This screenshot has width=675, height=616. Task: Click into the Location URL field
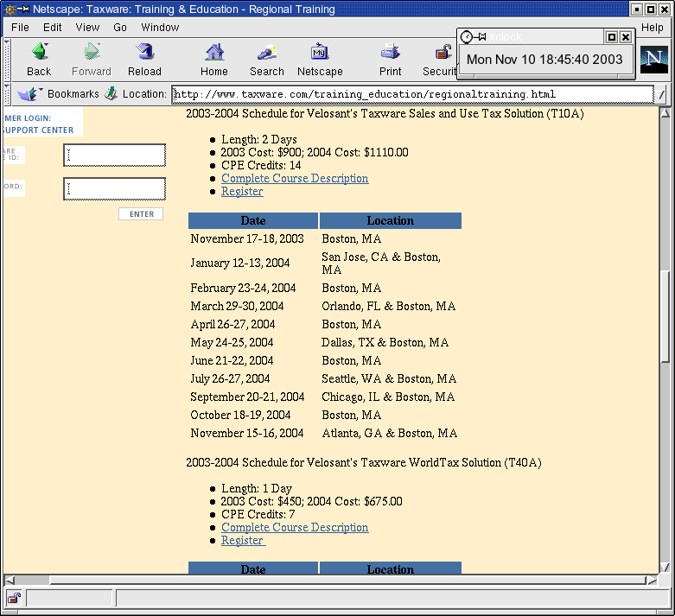412,94
